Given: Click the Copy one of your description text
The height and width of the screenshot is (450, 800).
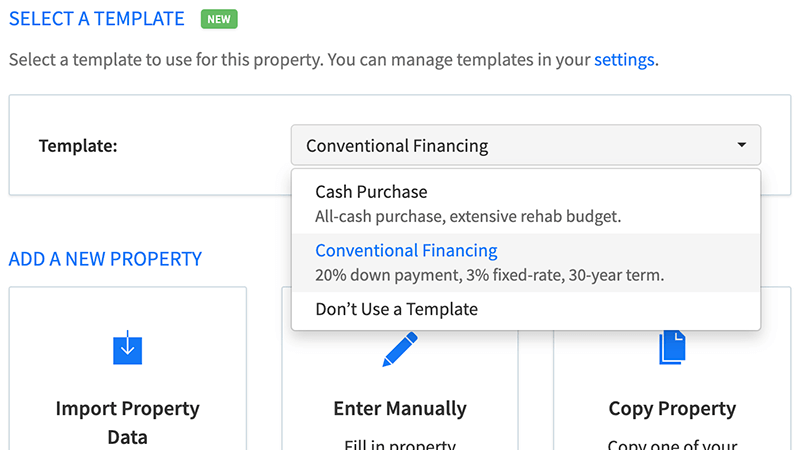Looking at the screenshot, I should [x=672, y=444].
